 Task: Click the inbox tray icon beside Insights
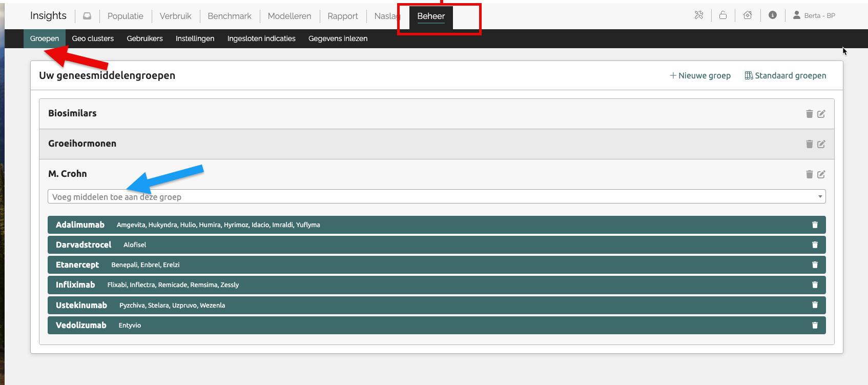coord(87,16)
